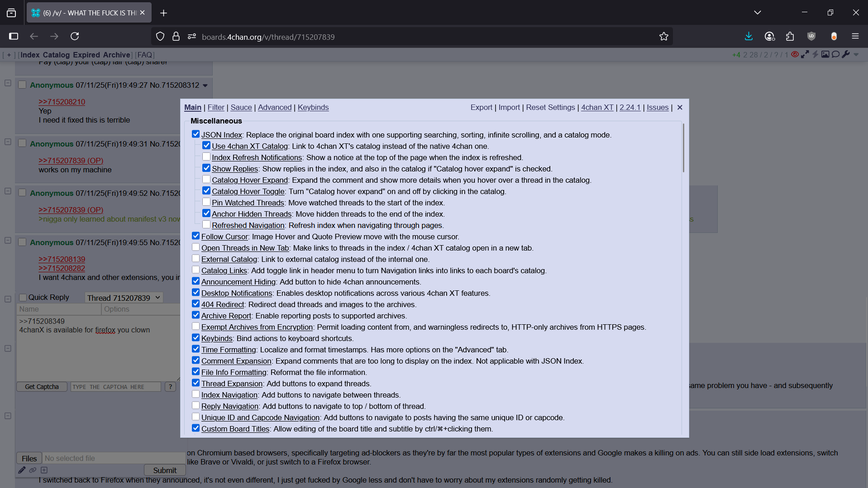The height and width of the screenshot is (488, 868).
Task: Toggle the Follow Cursor checkbox
Action: tap(196, 236)
